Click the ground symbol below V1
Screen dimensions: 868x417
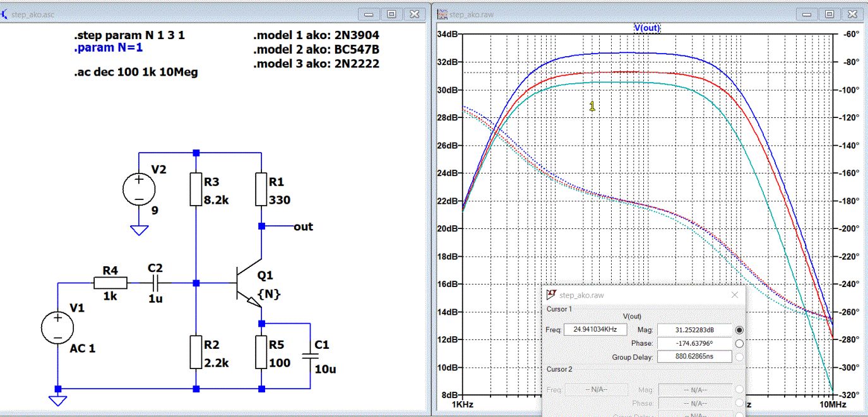57,401
